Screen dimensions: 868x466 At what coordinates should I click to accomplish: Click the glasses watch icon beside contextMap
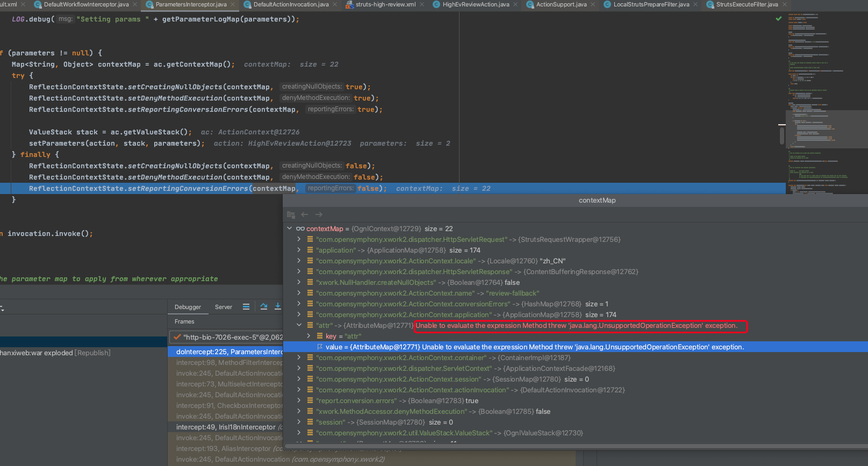(300, 229)
